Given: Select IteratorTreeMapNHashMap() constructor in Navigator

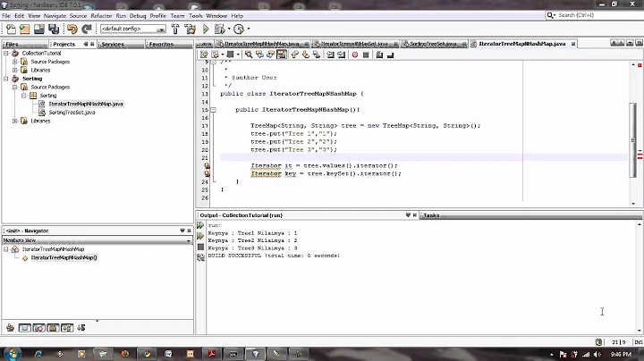Looking at the screenshot, I should pos(64,257).
